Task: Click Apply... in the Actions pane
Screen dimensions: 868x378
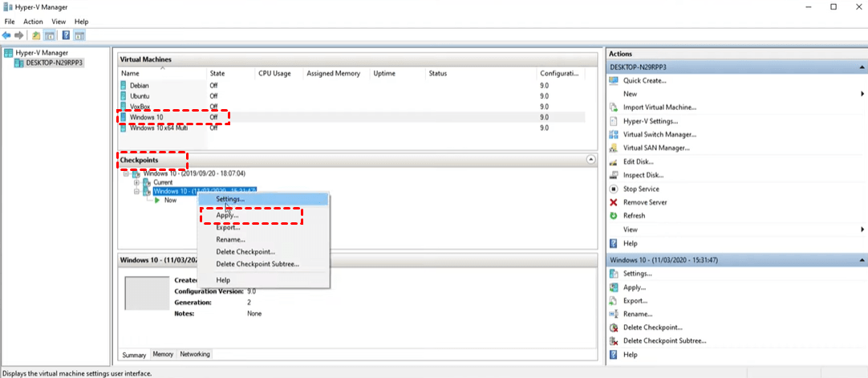Action: tap(635, 288)
